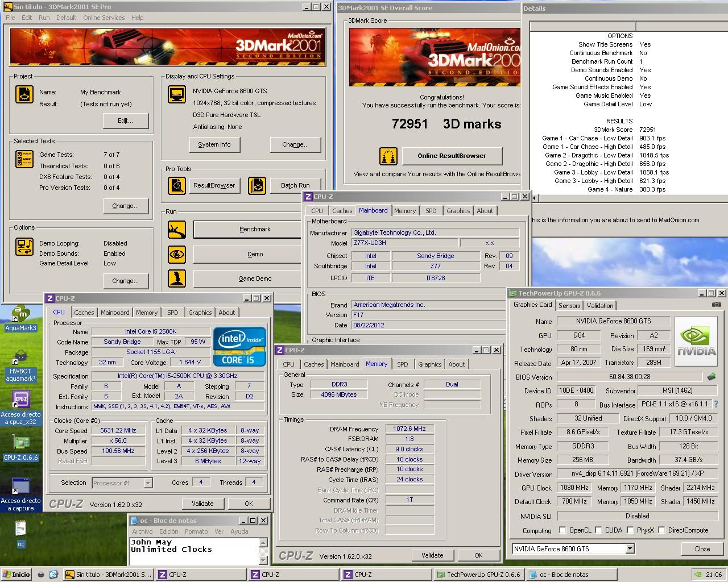Click the Bus Interface question mark
728x582 pixels.
[716, 404]
